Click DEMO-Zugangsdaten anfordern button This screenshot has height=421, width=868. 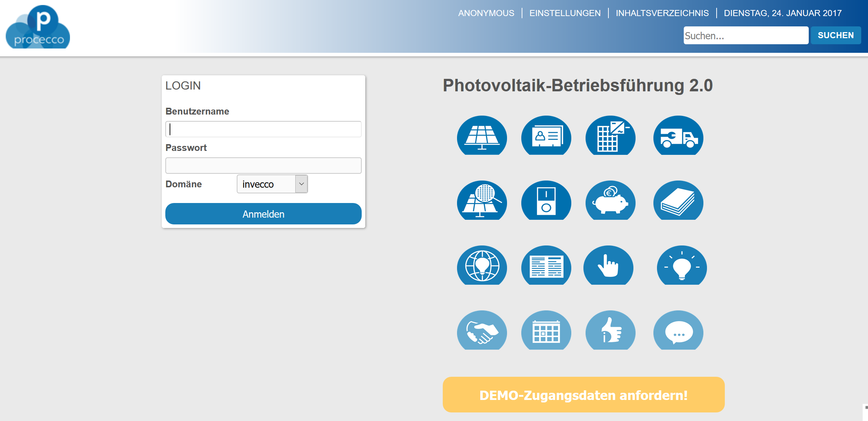pyautogui.click(x=583, y=395)
